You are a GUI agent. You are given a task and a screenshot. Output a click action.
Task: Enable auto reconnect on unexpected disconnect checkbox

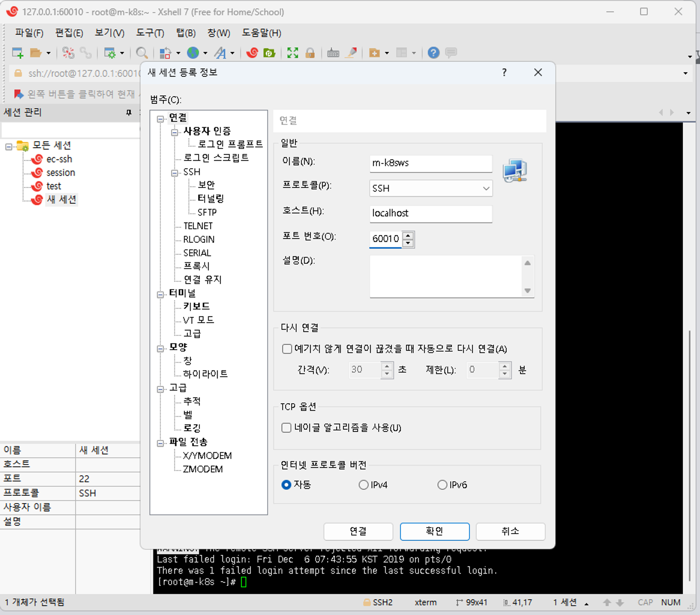287,349
